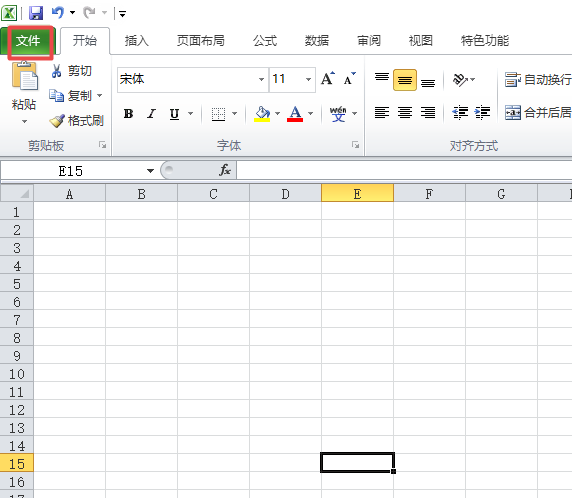Apply the red font color A
The image size is (574, 498).
pyautogui.click(x=295, y=114)
